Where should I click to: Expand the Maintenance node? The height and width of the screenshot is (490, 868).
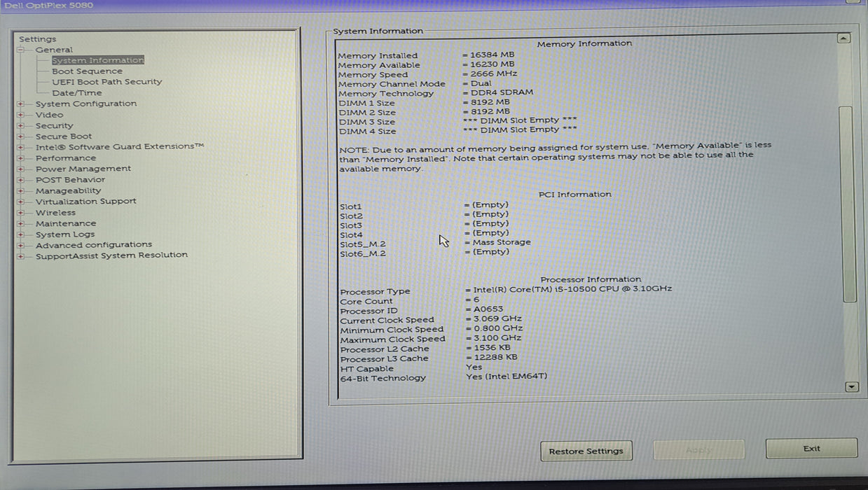click(21, 224)
